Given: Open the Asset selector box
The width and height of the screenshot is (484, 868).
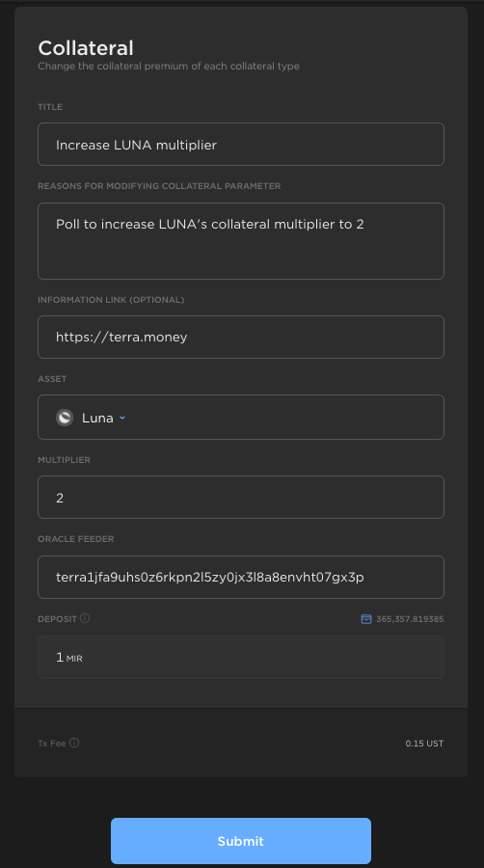Looking at the screenshot, I should (x=241, y=417).
